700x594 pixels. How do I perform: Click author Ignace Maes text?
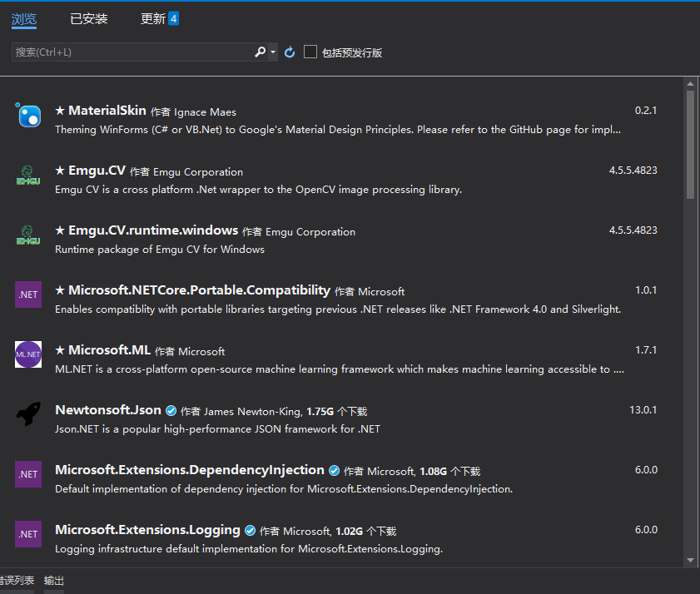click(205, 112)
